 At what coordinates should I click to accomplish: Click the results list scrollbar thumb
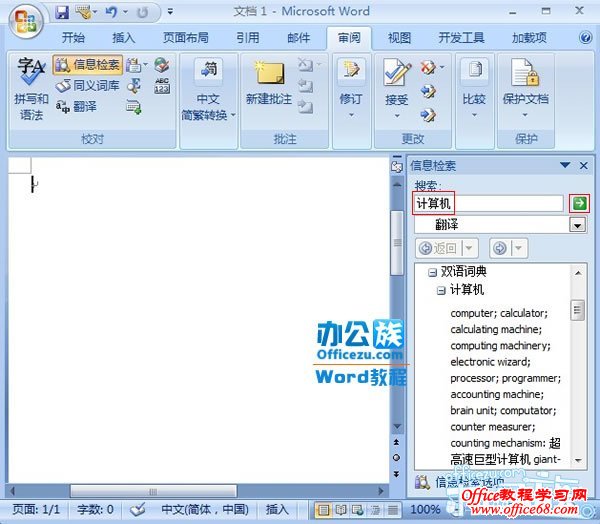pos(577,310)
